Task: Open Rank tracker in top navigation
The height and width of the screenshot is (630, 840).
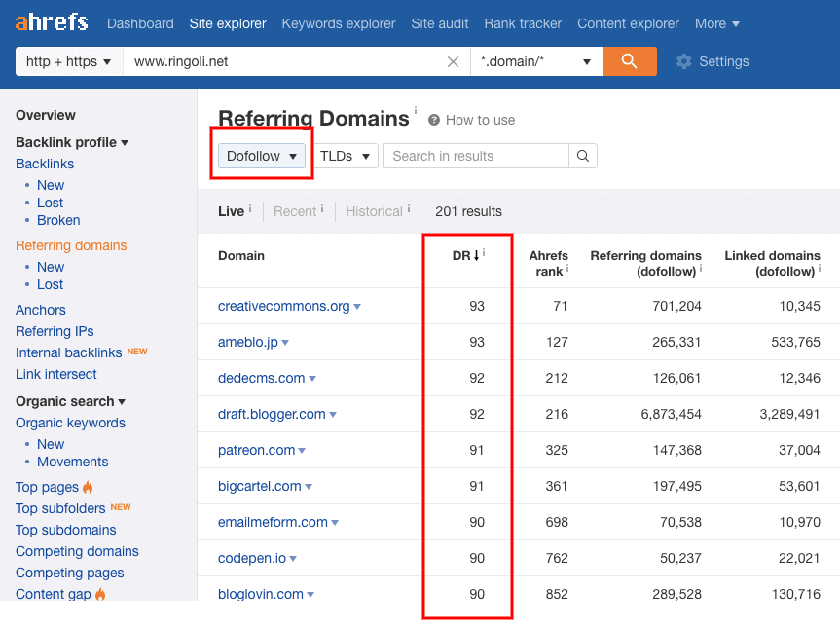Action: tap(523, 23)
